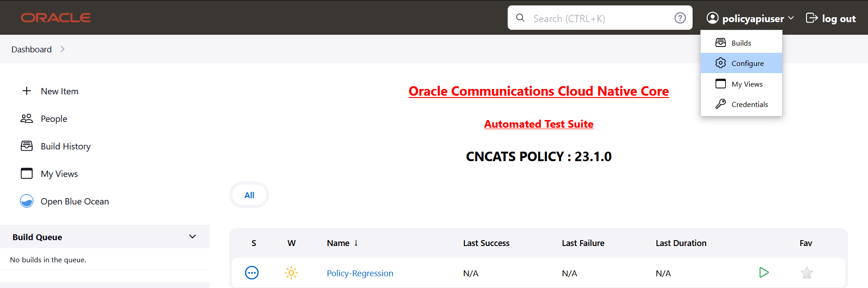The height and width of the screenshot is (288, 868).
Task: Click N/A under Last Failure
Action: click(x=569, y=273)
